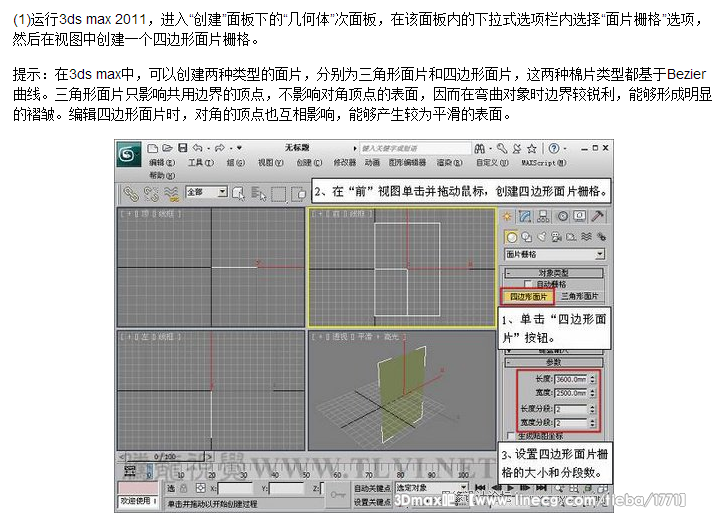Image resolution: width=715 pixels, height=517 pixels.
Task: Open the 创建(C) menu
Action: point(309,163)
